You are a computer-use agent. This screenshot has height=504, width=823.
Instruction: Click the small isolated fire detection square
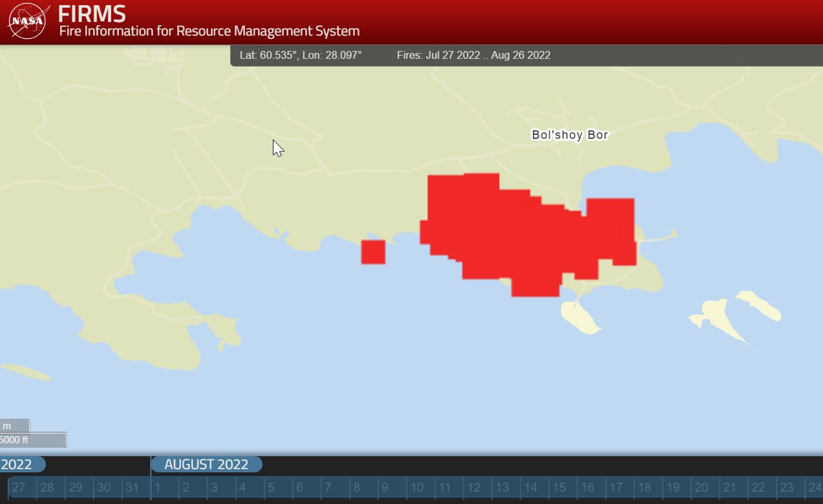tap(373, 251)
